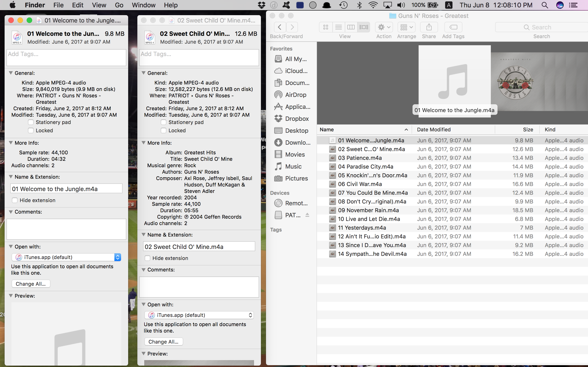Sort files by Kind column
588x367 pixels.
[564, 130]
